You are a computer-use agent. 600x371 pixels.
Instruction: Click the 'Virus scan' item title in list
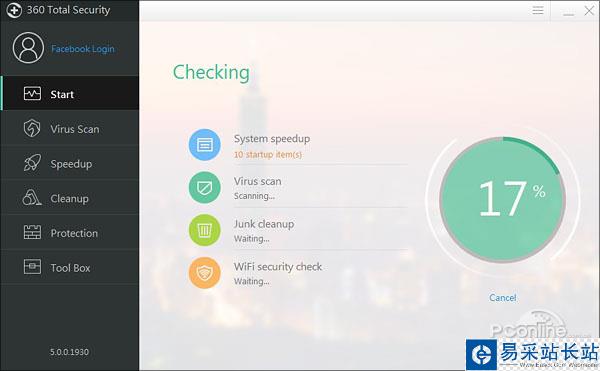(x=258, y=181)
